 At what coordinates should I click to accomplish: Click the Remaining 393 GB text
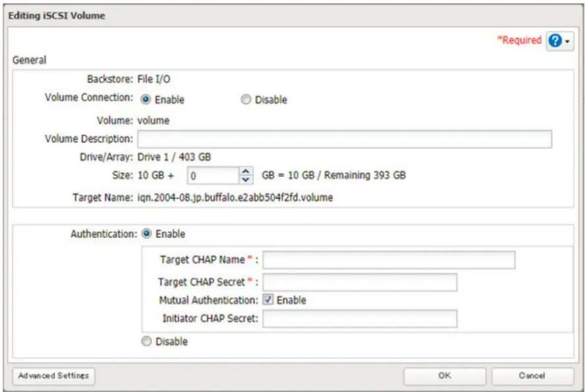point(365,175)
